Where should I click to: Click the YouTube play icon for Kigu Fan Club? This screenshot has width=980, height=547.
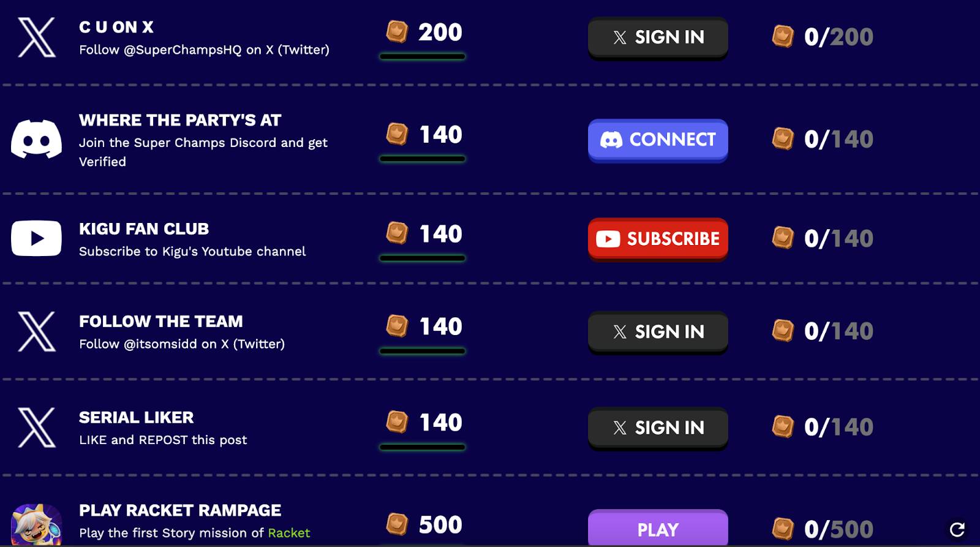pos(36,238)
